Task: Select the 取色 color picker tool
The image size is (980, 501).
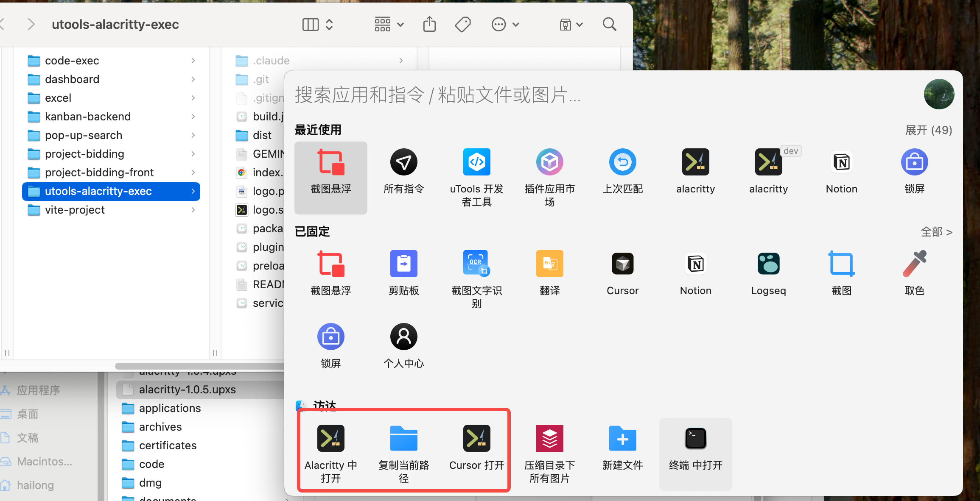Action: [x=914, y=264]
